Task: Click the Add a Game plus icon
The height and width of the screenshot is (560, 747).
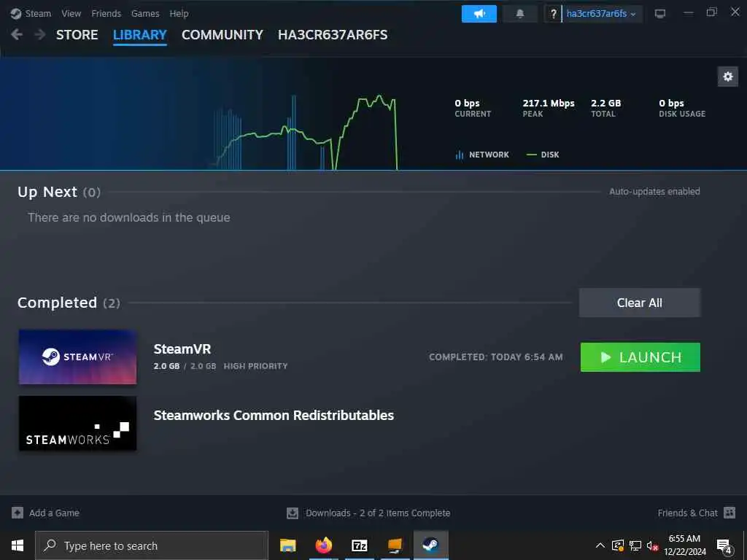Action: pyautogui.click(x=18, y=513)
